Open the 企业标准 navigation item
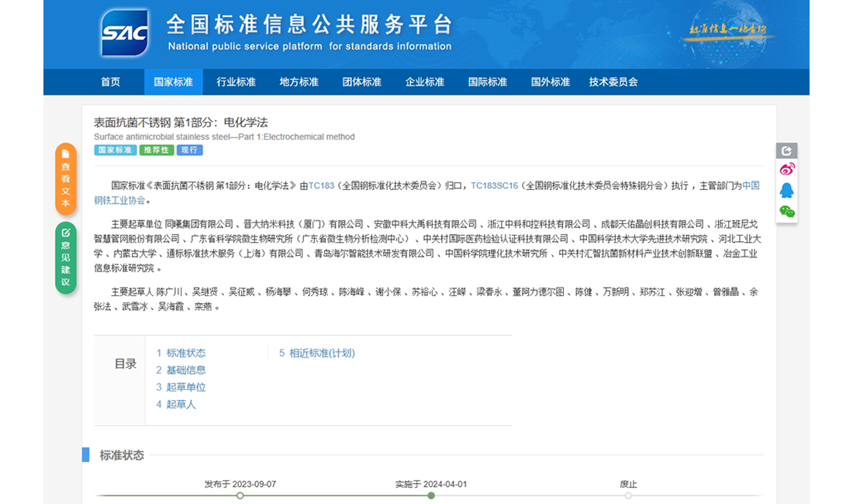This screenshot has height=504, width=853. [425, 82]
